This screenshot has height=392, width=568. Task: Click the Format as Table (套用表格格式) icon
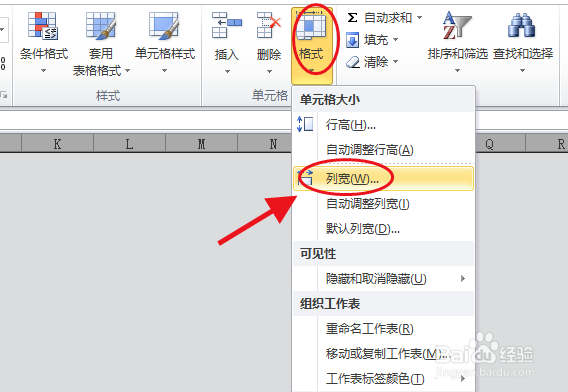tap(101, 25)
